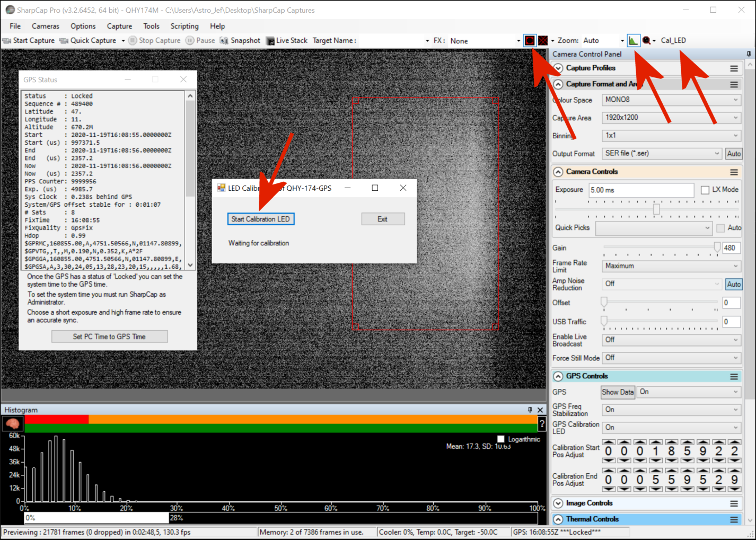The width and height of the screenshot is (756, 540).
Task: Toggle Auto button for Amp Noise Reduction
Action: tap(734, 284)
